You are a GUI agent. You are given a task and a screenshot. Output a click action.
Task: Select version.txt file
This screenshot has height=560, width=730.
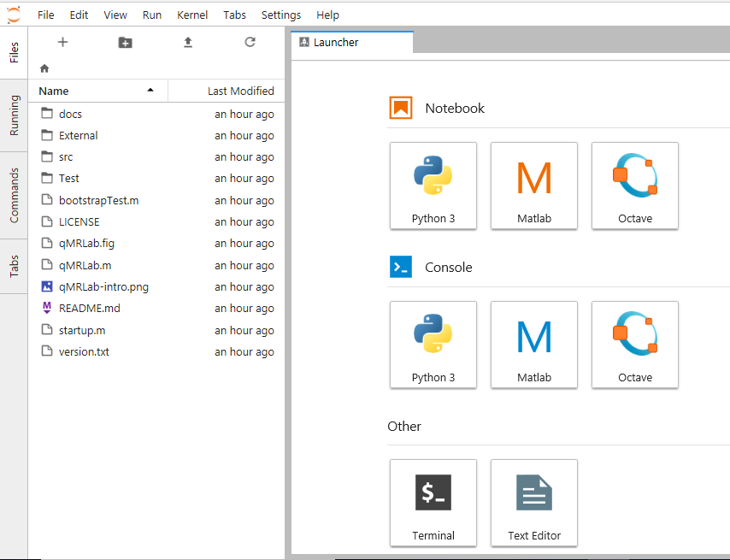156,352
